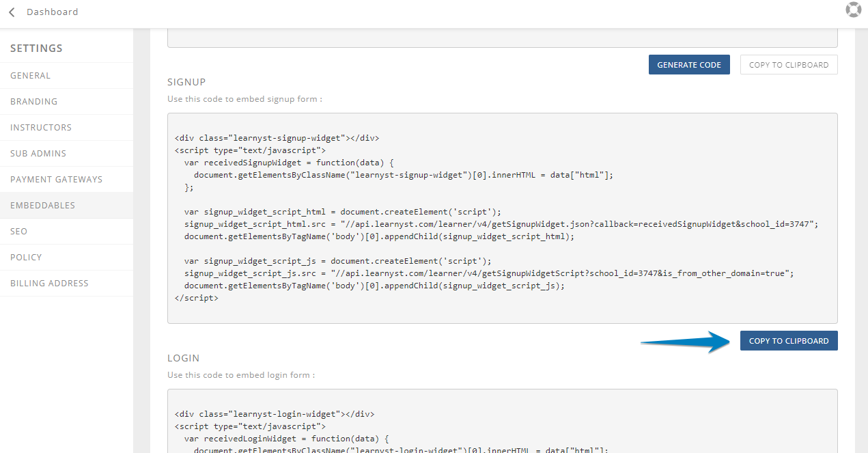Image resolution: width=868 pixels, height=453 pixels.
Task: Click the back arrow beside Dashboard
Action: tap(12, 12)
